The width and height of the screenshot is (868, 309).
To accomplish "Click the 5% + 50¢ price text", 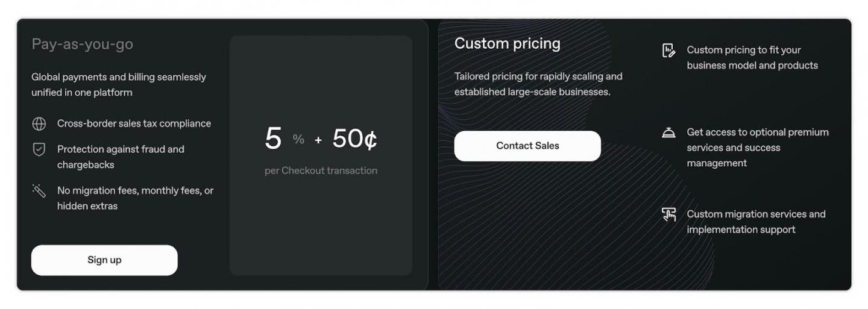I will coord(321,139).
